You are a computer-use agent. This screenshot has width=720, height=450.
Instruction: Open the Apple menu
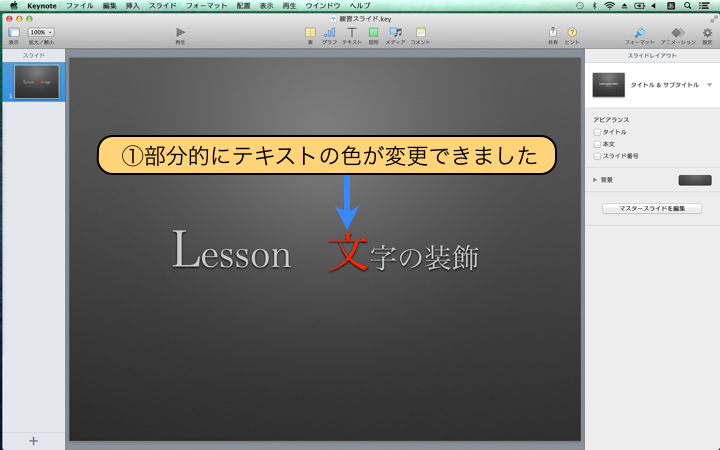(x=14, y=6)
